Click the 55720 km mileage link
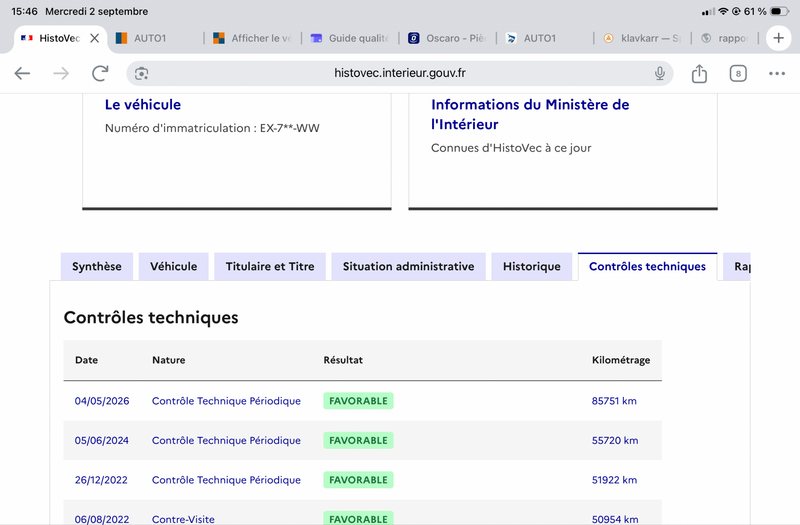 [615, 440]
